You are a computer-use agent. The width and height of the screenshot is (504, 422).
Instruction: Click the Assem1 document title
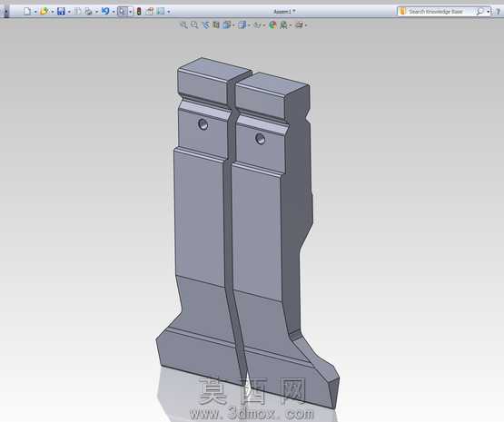284,12
